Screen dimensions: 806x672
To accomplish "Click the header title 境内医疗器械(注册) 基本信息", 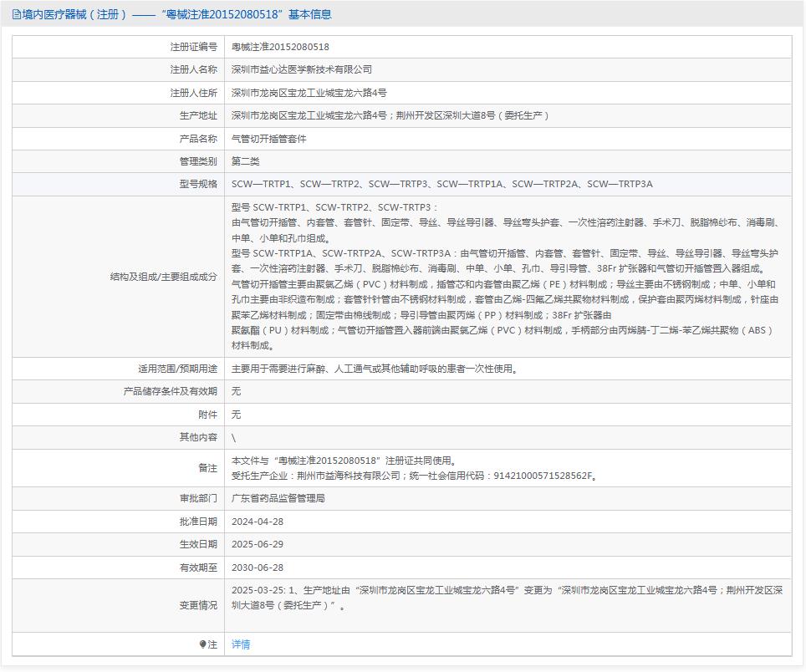I will click(x=176, y=14).
